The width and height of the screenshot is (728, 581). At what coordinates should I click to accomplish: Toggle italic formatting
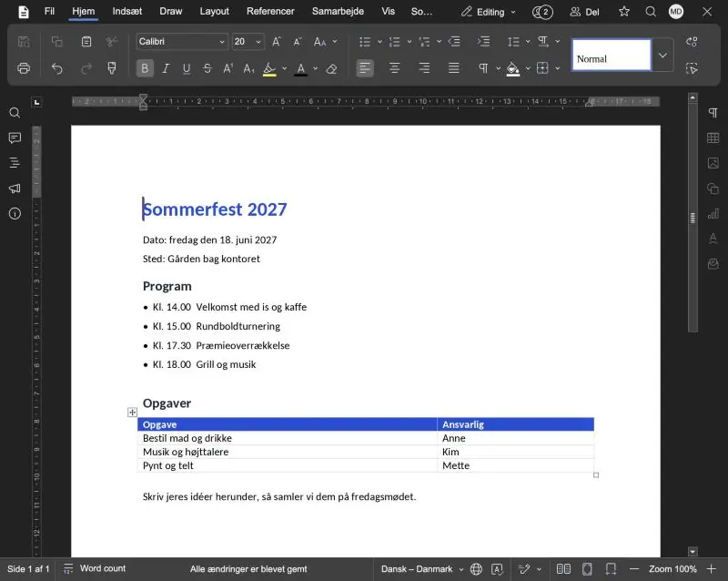[166, 69]
